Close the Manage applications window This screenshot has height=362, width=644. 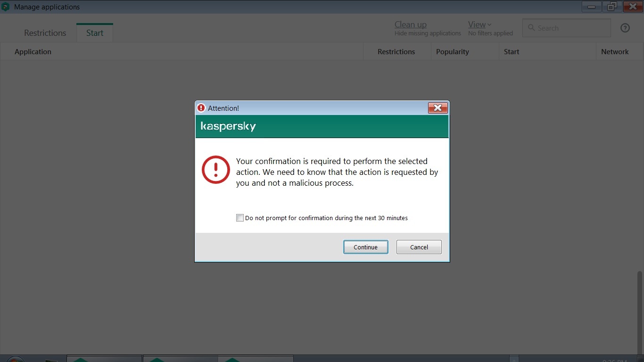coord(633,6)
